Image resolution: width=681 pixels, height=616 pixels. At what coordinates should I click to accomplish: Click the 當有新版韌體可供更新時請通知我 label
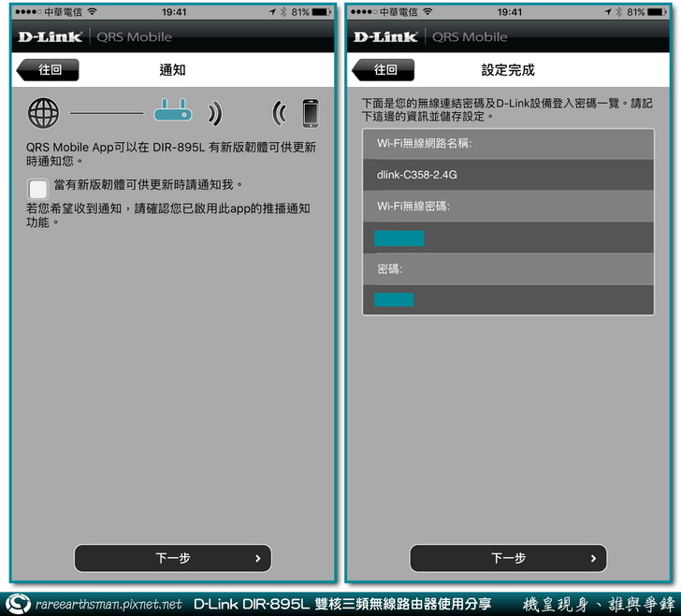[148, 185]
